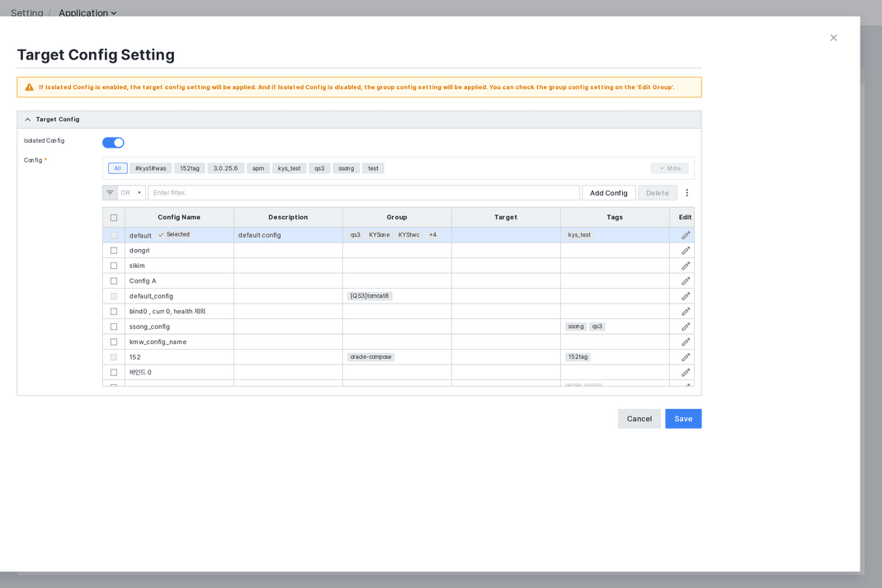Edit the default config row
The width and height of the screenshot is (882, 588).
click(685, 235)
